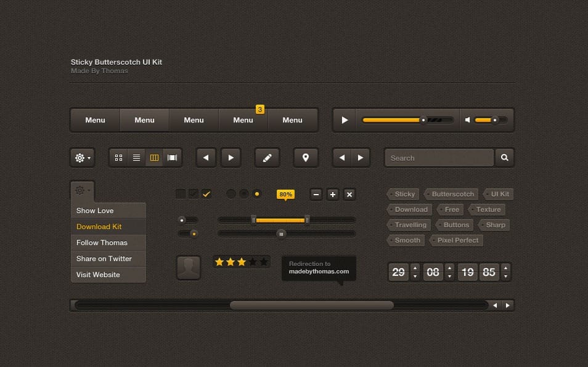Click inside the Search input field
Image resolution: width=588 pixels, height=367 pixels.
[x=438, y=158]
